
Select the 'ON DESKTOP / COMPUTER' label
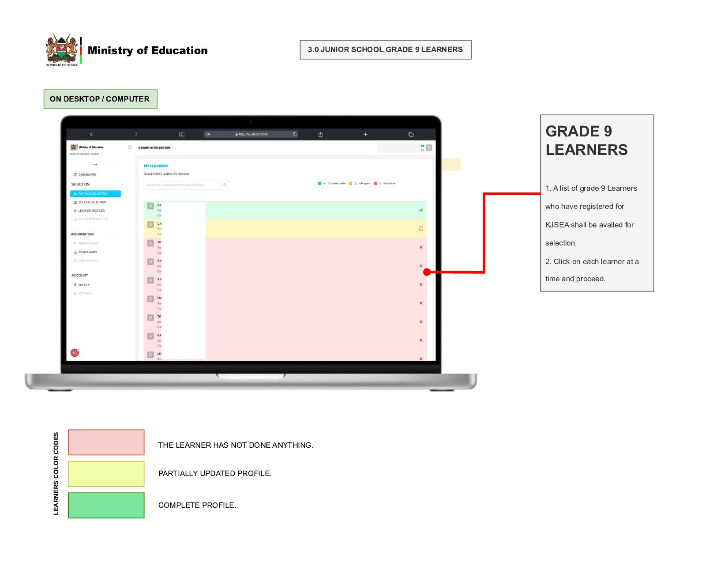[x=100, y=99]
